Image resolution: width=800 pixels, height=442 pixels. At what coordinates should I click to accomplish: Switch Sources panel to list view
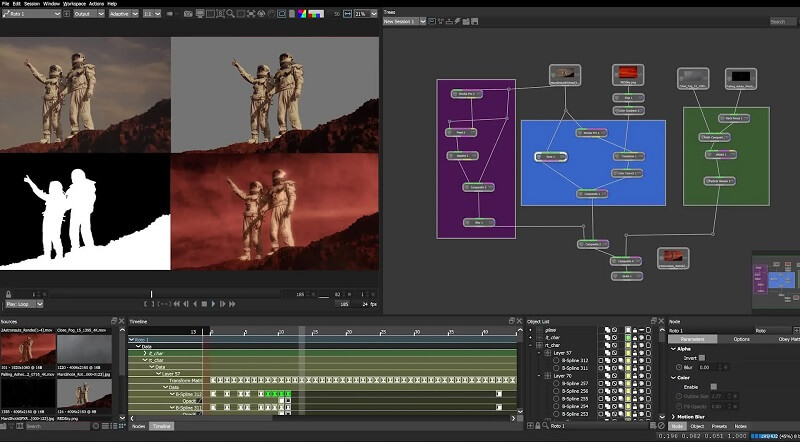[106, 426]
